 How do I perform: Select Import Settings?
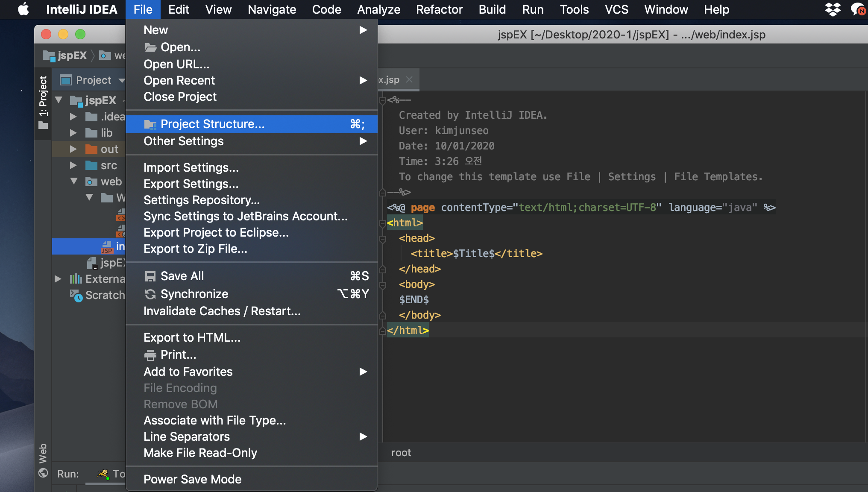(x=252, y=167)
